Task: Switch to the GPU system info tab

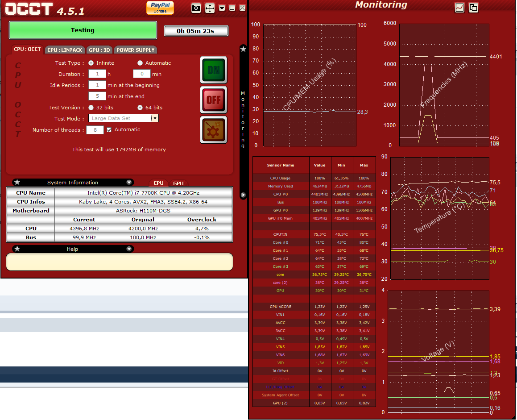Action: (178, 183)
